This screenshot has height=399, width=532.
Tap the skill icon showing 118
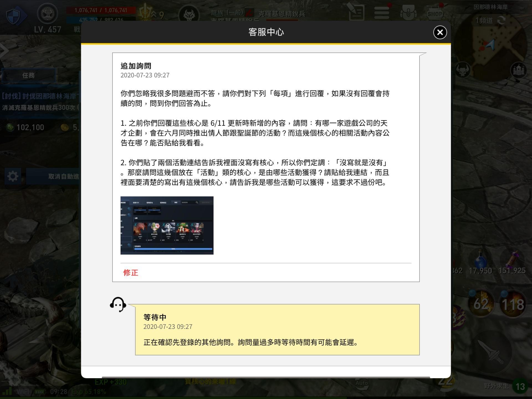513,305
